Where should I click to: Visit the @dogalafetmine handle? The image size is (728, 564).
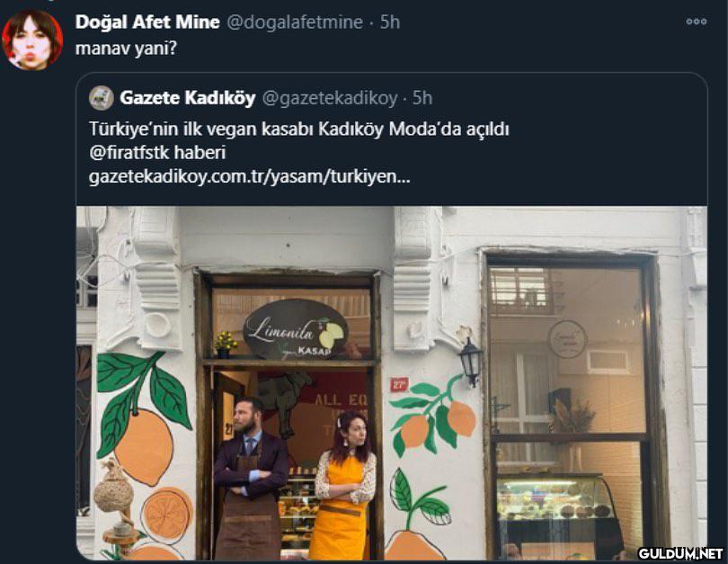tap(295, 22)
